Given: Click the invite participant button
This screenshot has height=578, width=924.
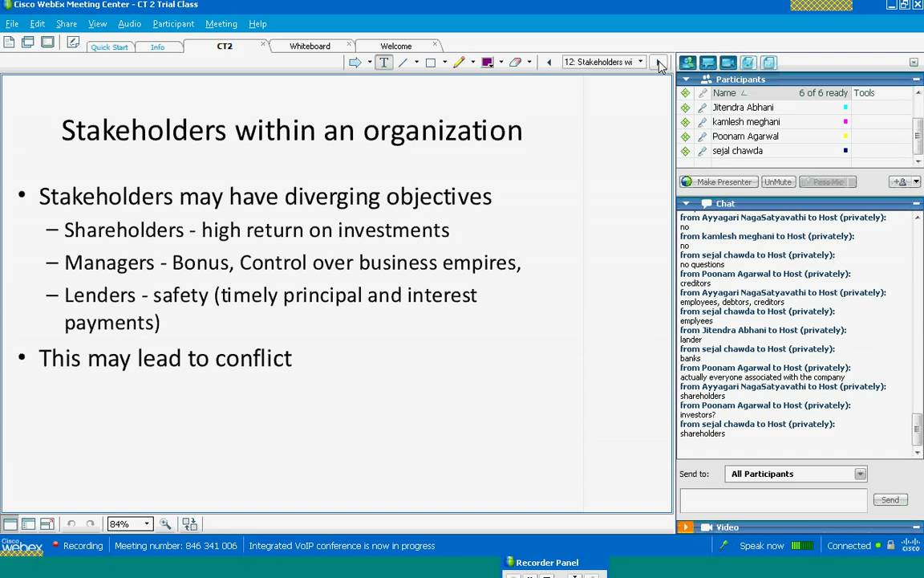Looking at the screenshot, I should [x=900, y=181].
